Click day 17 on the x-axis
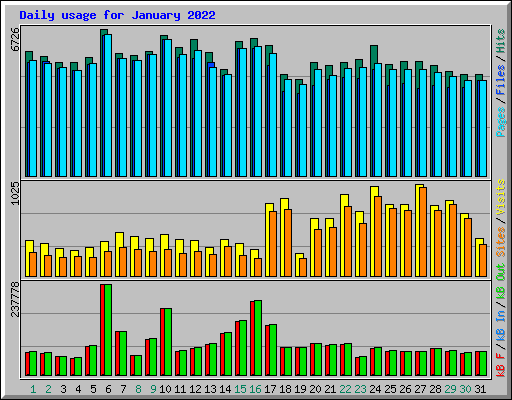Image resolution: width=512 pixels, height=400 pixels. pos(270,389)
